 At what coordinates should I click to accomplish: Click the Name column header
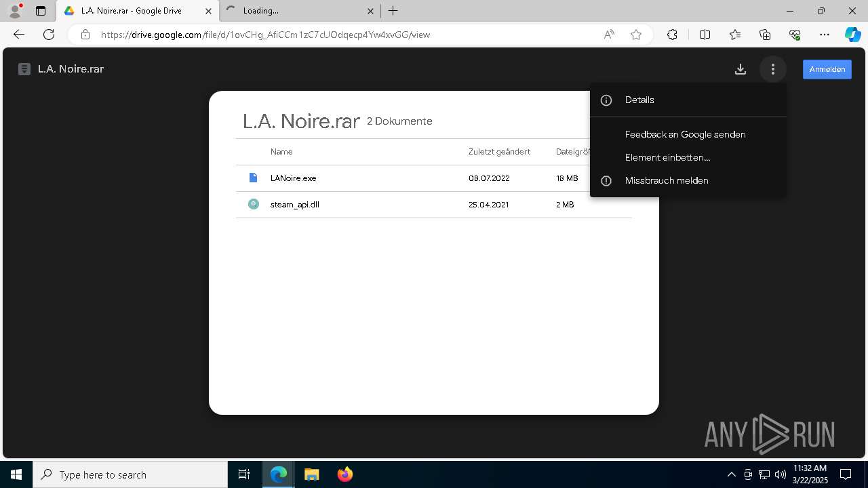click(x=281, y=152)
